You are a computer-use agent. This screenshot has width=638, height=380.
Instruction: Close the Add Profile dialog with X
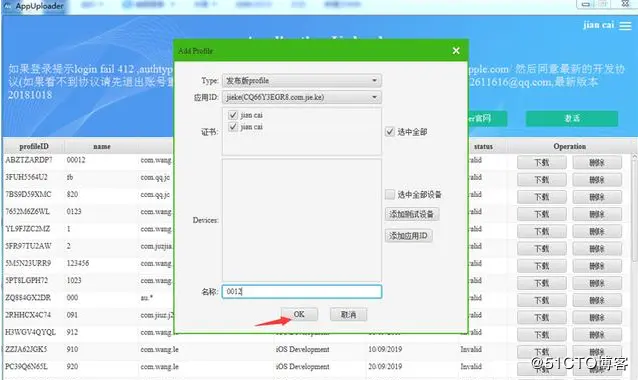click(x=456, y=50)
